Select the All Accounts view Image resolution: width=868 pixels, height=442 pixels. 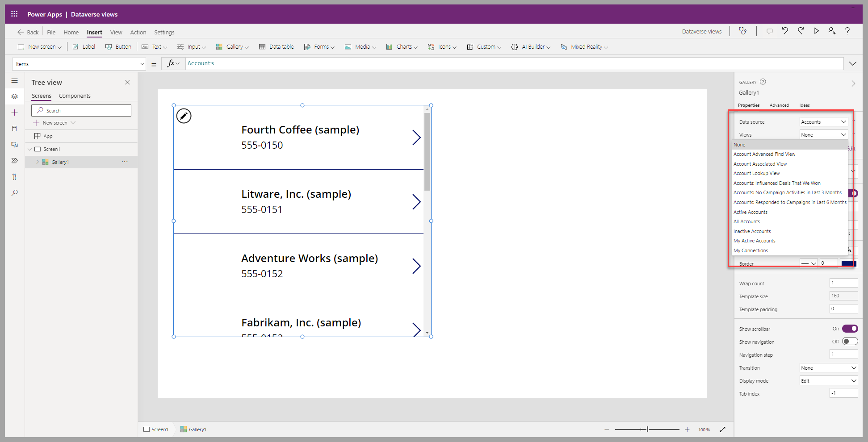pyautogui.click(x=790, y=221)
